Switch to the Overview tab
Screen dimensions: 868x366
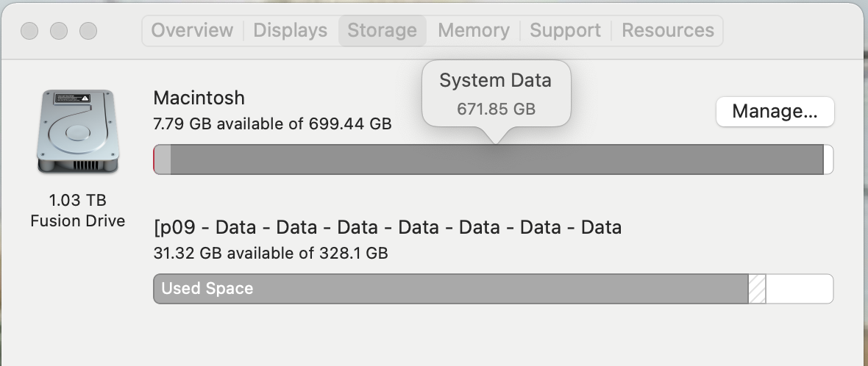click(192, 30)
